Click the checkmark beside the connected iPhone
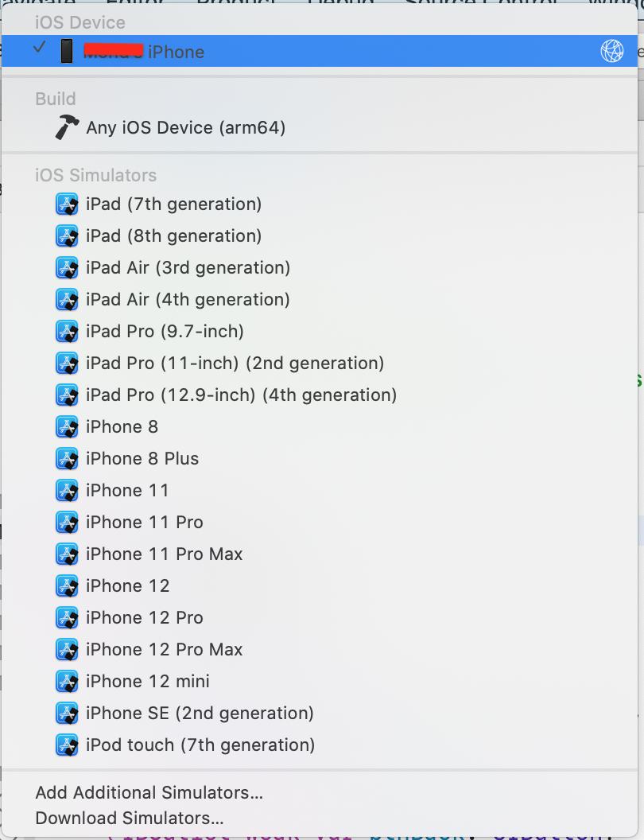644x840 pixels. tap(37, 49)
